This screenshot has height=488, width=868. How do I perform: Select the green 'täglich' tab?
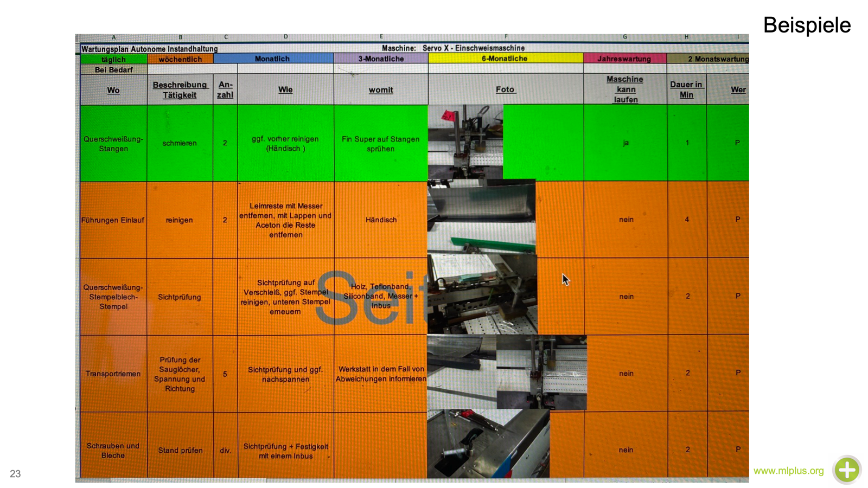point(113,59)
